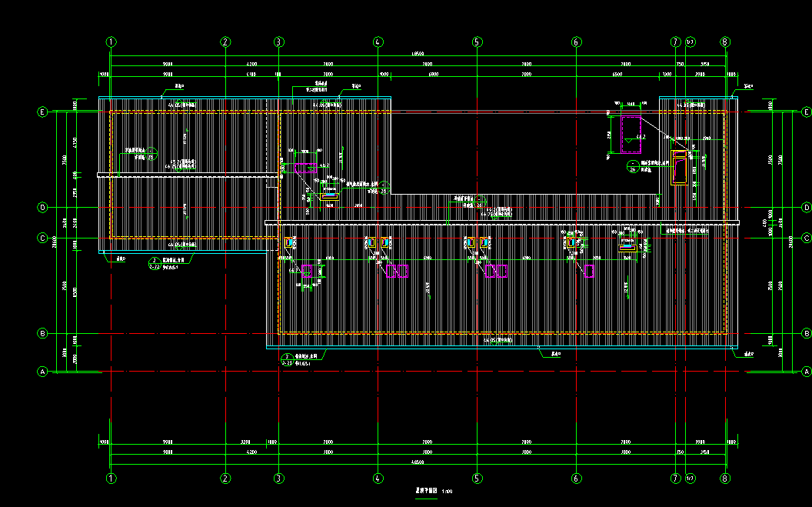Click grid bubble 1 in the top row
The height and width of the screenshot is (507, 812).
coord(111,42)
